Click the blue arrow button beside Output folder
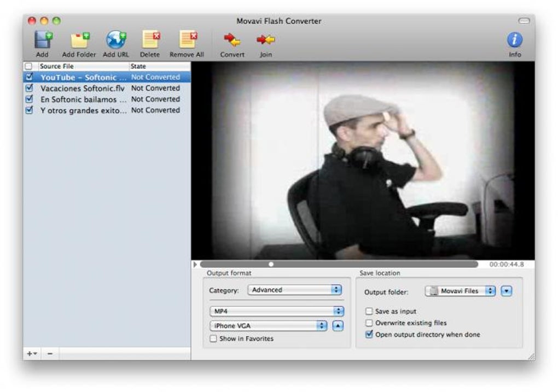The width and height of the screenshot is (558, 392). click(x=507, y=291)
